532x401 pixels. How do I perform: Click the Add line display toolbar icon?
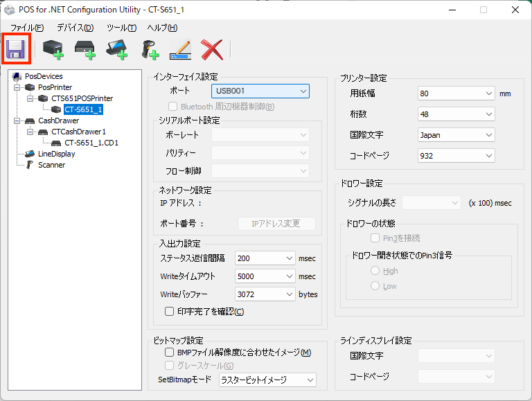tap(116, 49)
